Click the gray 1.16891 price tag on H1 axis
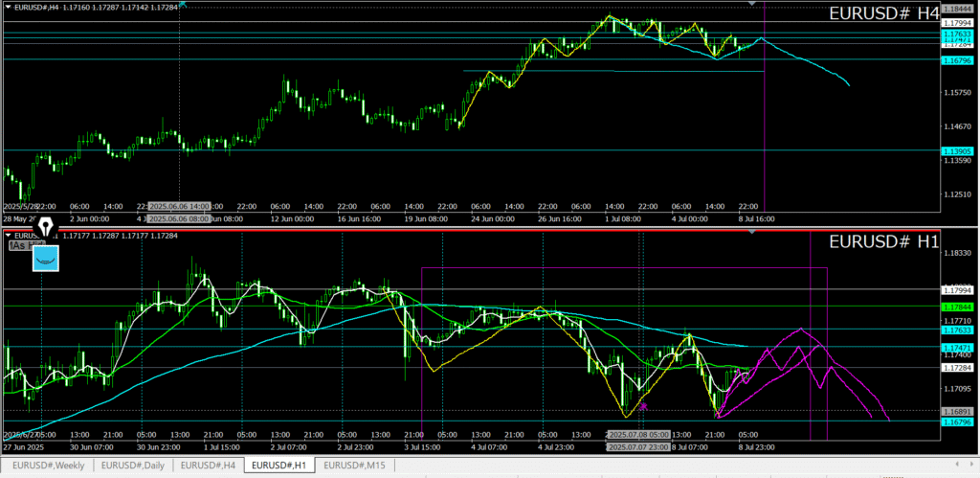 (957, 412)
